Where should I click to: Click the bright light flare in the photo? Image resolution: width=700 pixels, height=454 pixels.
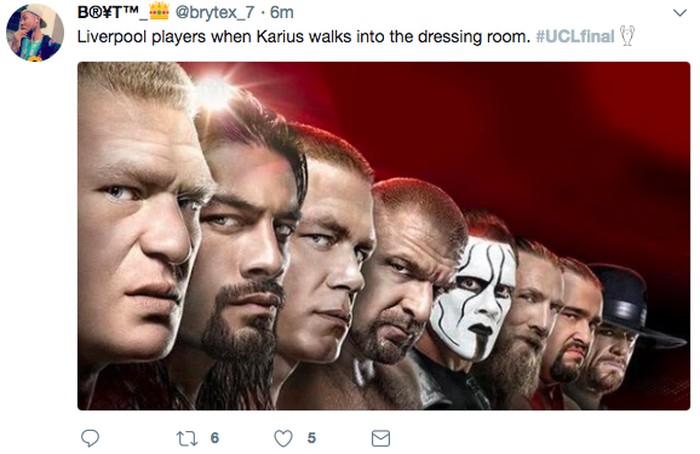click(x=215, y=93)
